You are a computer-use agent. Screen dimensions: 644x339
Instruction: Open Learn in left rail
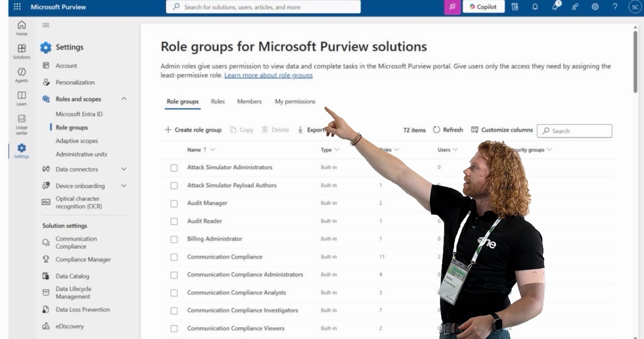pos(22,99)
